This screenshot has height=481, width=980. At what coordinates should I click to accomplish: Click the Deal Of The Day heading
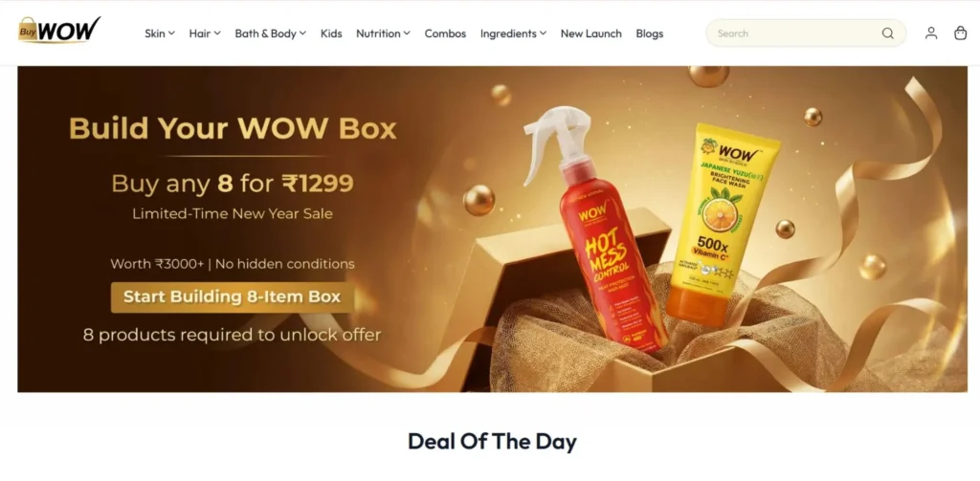click(492, 442)
